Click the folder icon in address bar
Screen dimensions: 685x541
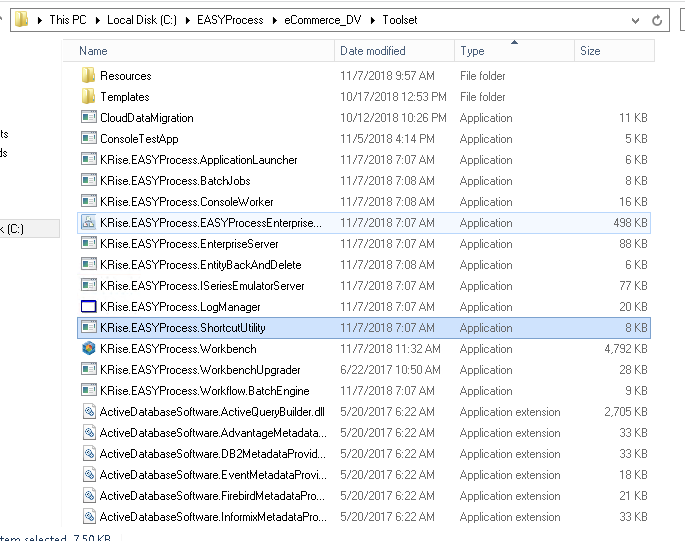coord(21,20)
